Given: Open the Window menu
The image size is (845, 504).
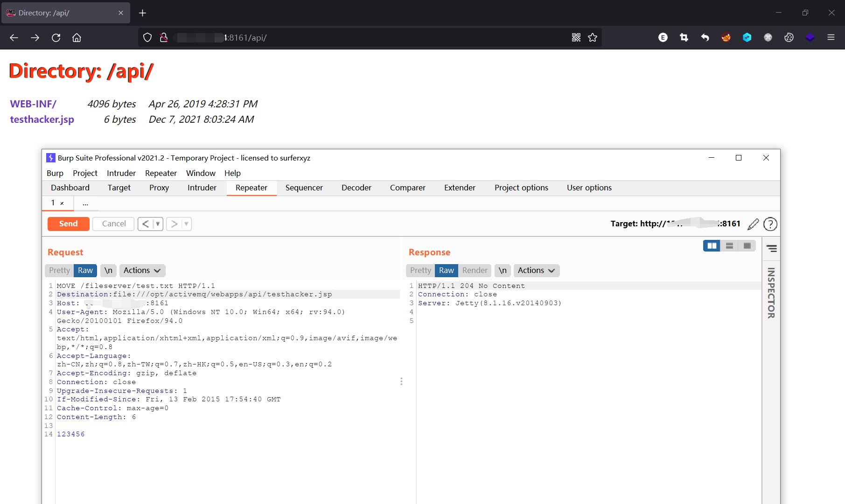Looking at the screenshot, I should (x=201, y=173).
